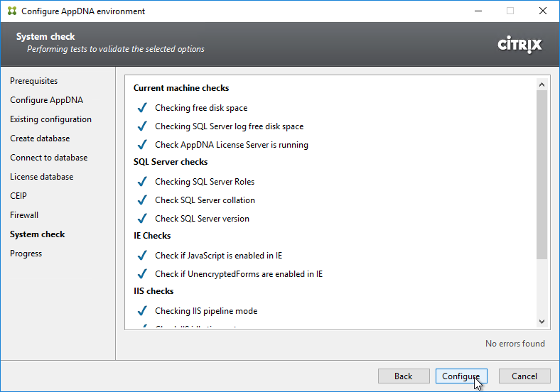The image size is (560, 392).
Task: Click 'Check AppDNA License Server is running' text
Action: click(232, 145)
